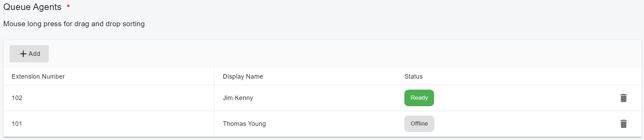
Task: Click the Queue Agents section title
Action: 32,7
